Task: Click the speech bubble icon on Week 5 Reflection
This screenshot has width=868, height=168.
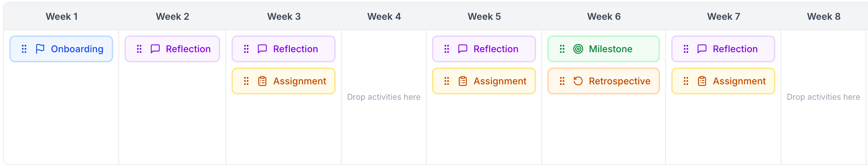Action: pos(463,49)
